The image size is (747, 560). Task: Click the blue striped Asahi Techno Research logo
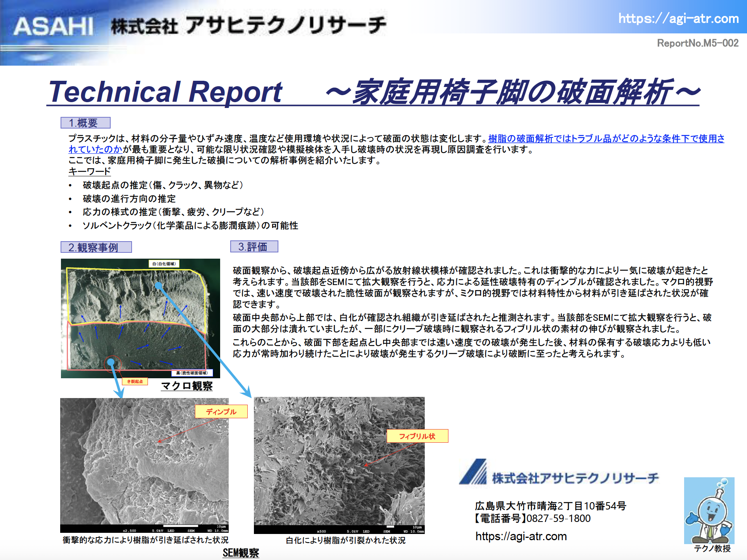click(473, 472)
